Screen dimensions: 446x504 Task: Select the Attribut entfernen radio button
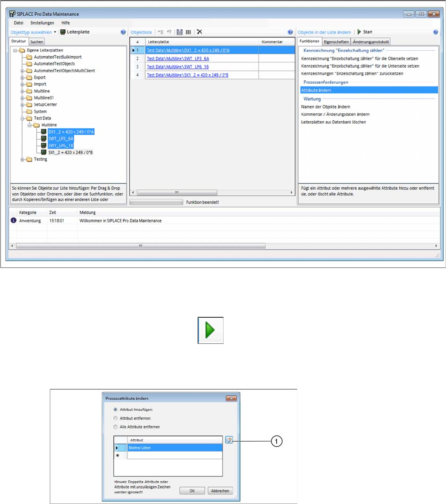point(116,418)
